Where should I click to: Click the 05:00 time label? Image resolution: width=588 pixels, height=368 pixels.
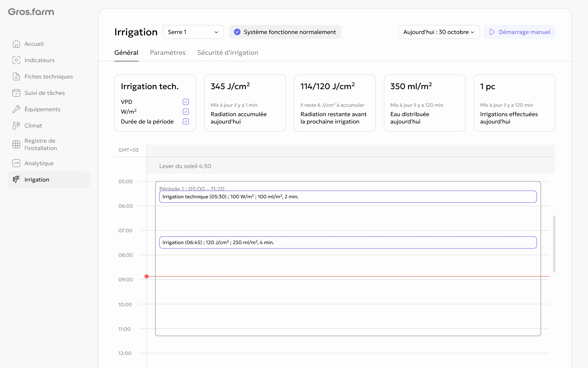(125, 181)
